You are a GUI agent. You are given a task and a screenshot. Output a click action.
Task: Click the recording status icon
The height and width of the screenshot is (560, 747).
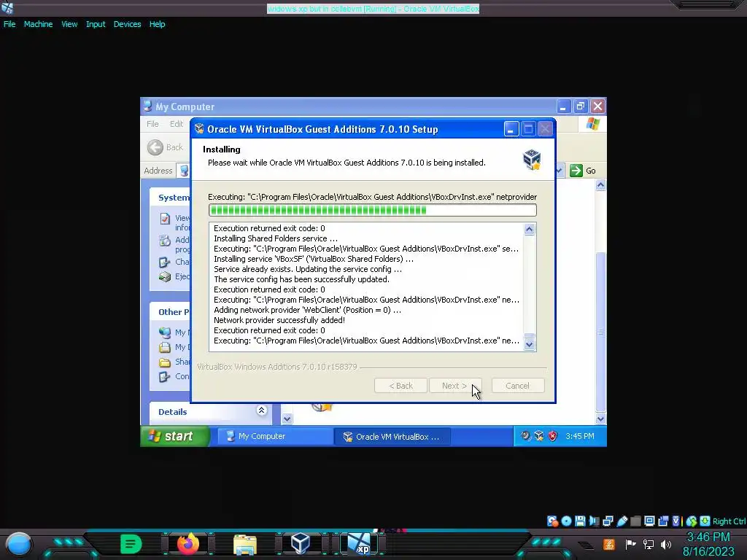pyautogui.click(x=663, y=521)
